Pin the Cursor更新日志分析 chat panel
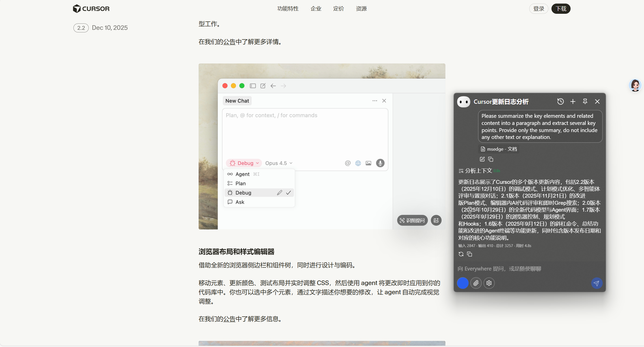Screen dimensions: 644x347 (x=585, y=101)
